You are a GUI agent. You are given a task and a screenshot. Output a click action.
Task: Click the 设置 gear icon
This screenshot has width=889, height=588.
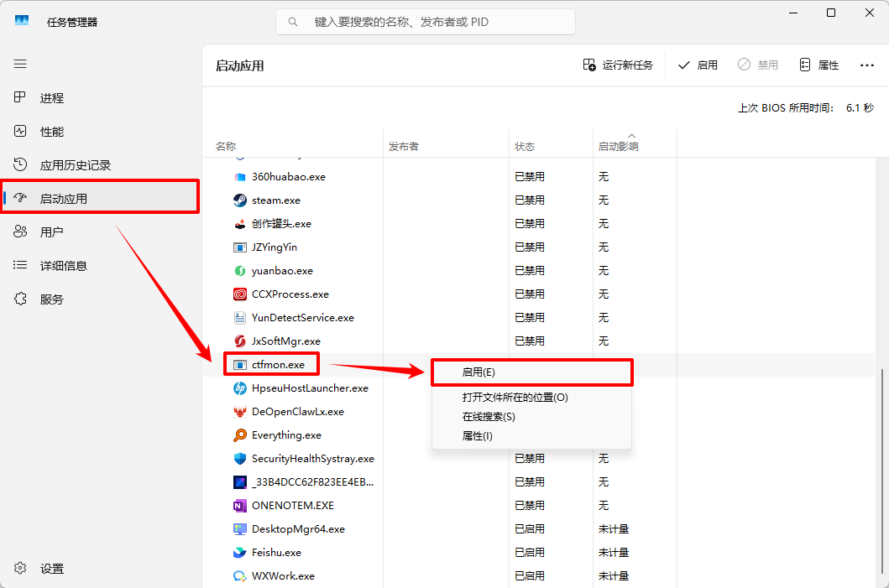click(x=20, y=568)
